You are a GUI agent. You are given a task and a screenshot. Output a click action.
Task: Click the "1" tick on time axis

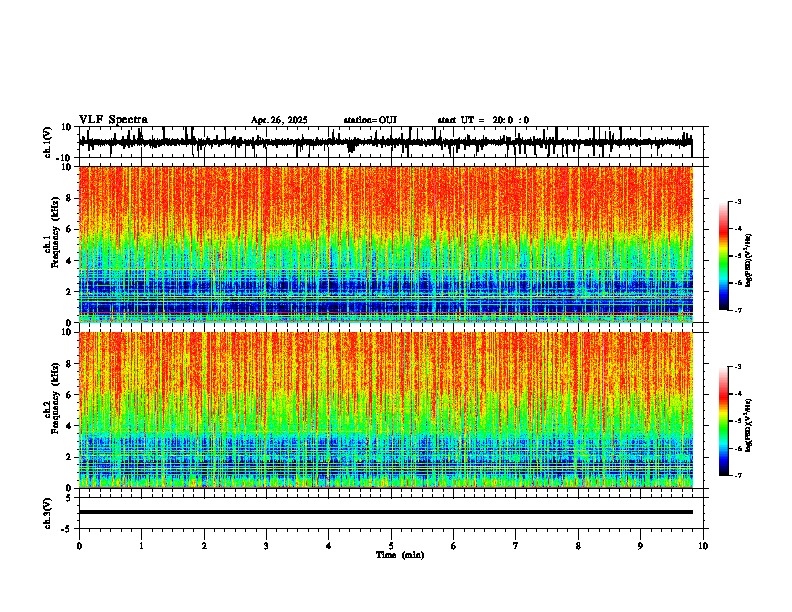point(141,546)
